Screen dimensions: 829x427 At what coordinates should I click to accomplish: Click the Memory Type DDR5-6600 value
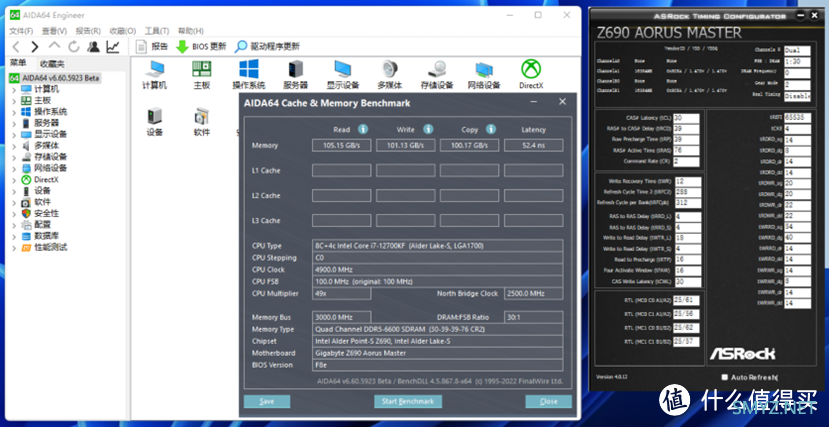(x=438, y=329)
